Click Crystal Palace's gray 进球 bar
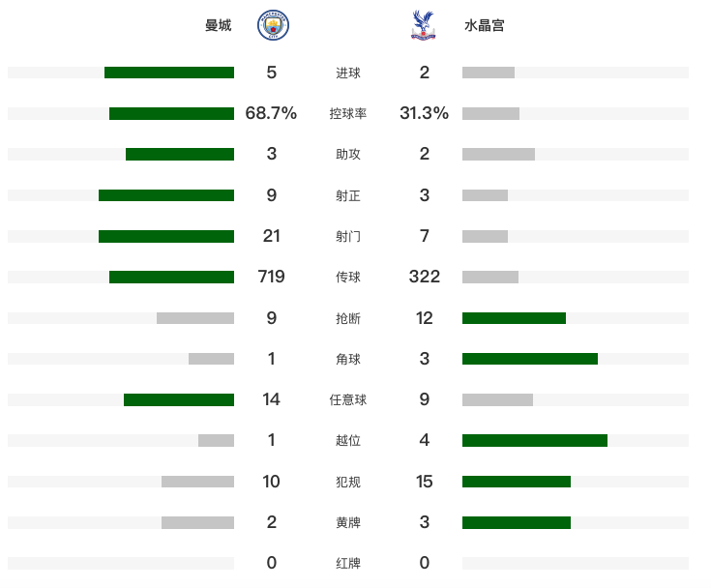 click(489, 73)
